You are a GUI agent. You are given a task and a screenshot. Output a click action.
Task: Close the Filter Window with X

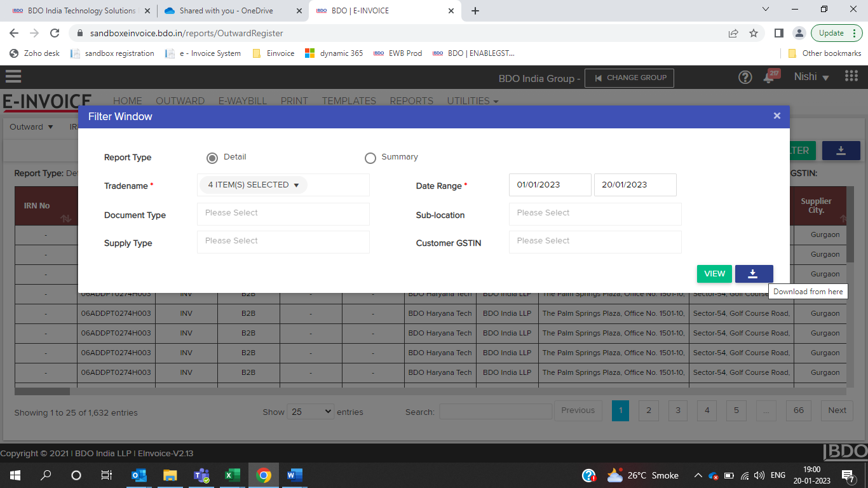coord(776,116)
